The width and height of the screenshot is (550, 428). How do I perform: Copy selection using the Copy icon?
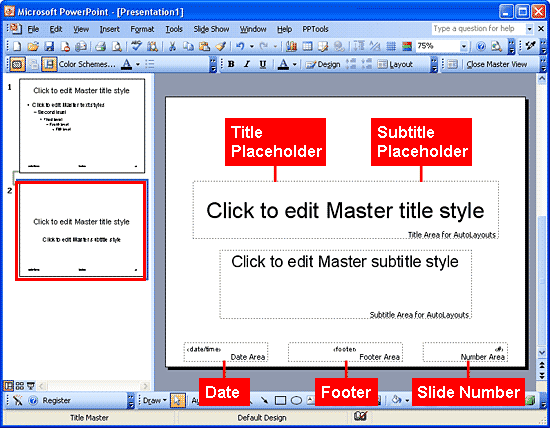pos(188,46)
